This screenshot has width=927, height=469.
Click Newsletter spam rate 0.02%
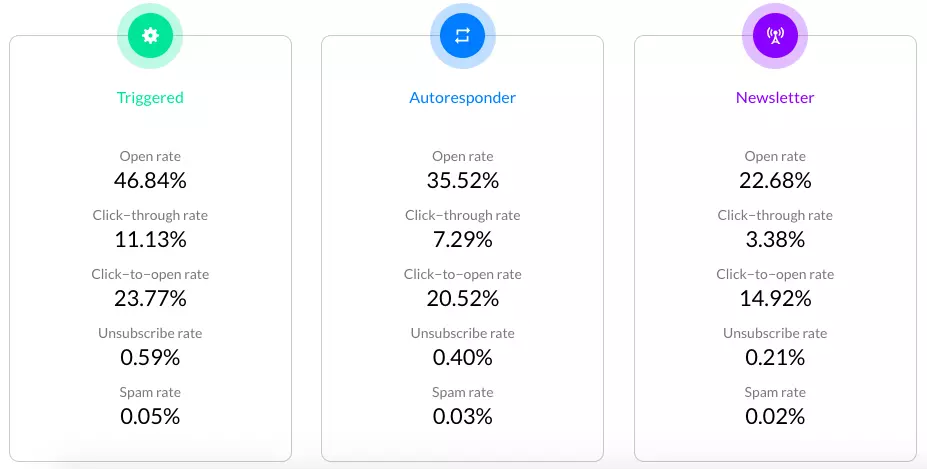coord(775,417)
